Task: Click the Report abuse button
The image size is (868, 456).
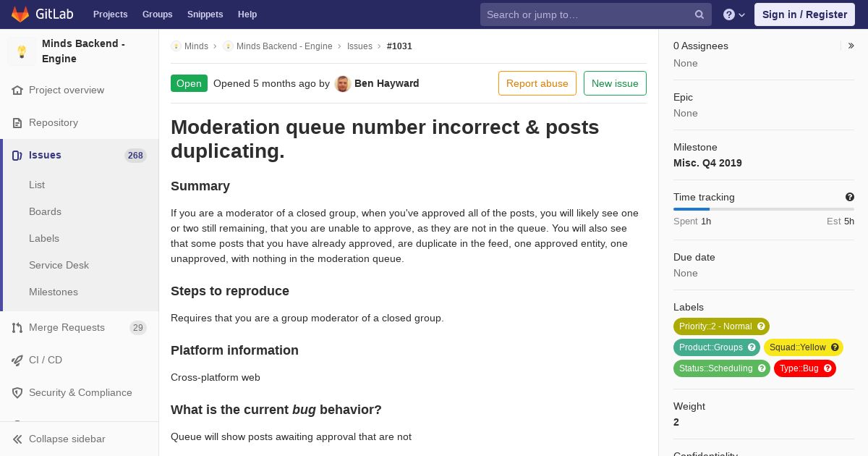Action: pyautogui.click(x=537, y=83)
